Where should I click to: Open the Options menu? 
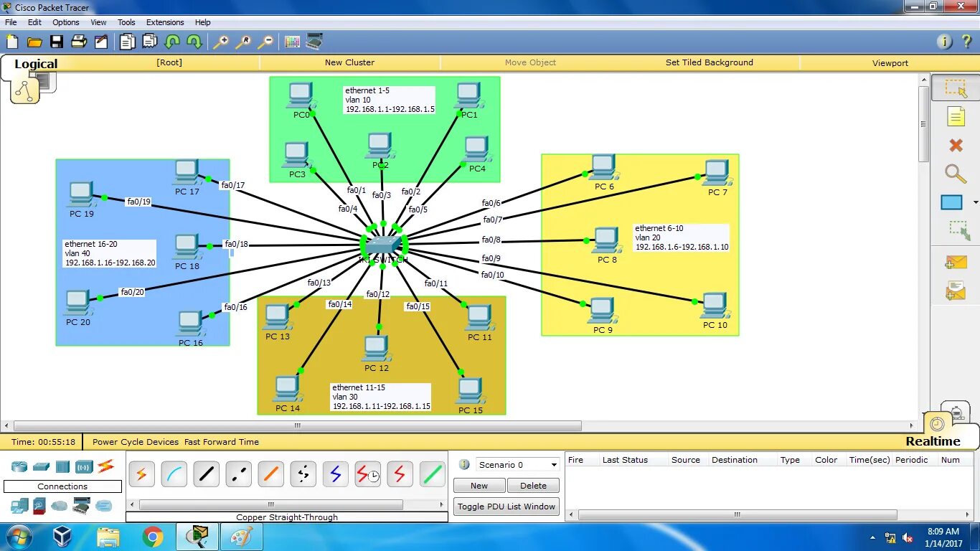(66, 22)
